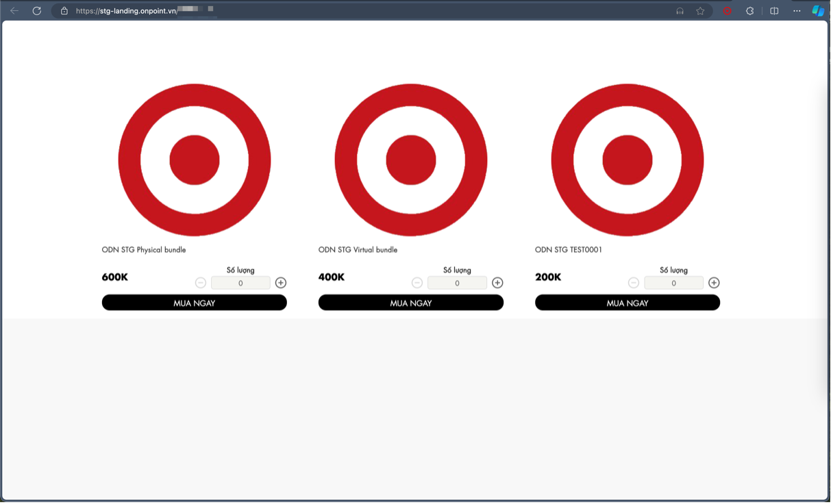The height and width of the screenshot is (504, 833).
Task: Go back using the browser back arrow
Action: [14, 11]
